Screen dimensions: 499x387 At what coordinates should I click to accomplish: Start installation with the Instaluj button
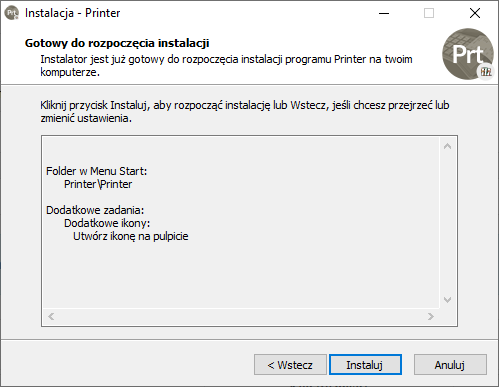pyautogui.click(x=365, y=365)
